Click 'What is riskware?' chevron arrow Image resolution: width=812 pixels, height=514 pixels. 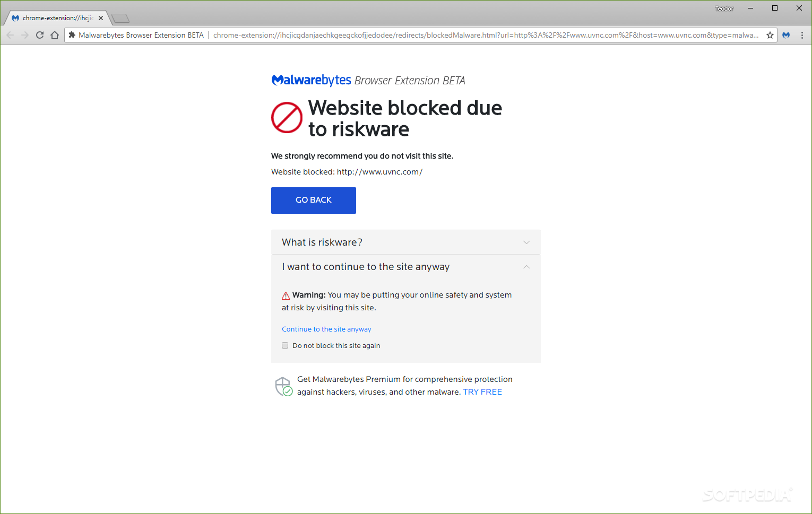526,242
